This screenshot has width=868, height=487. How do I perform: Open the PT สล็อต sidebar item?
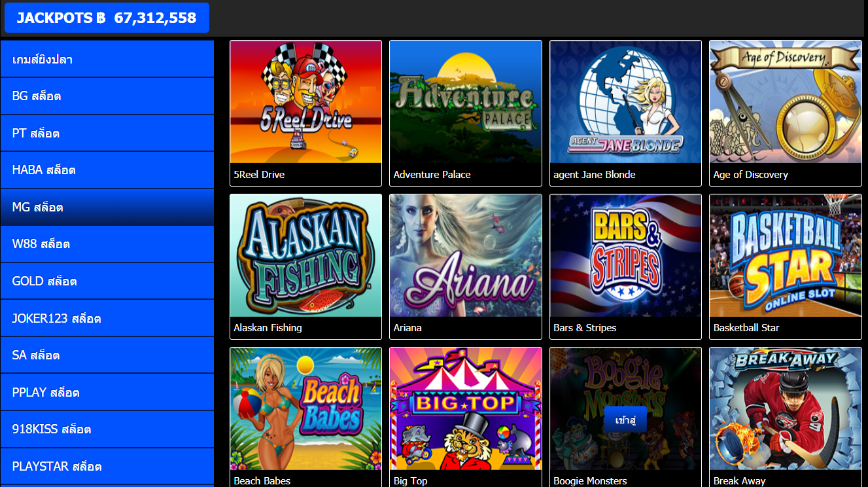[x=107, y=133]
